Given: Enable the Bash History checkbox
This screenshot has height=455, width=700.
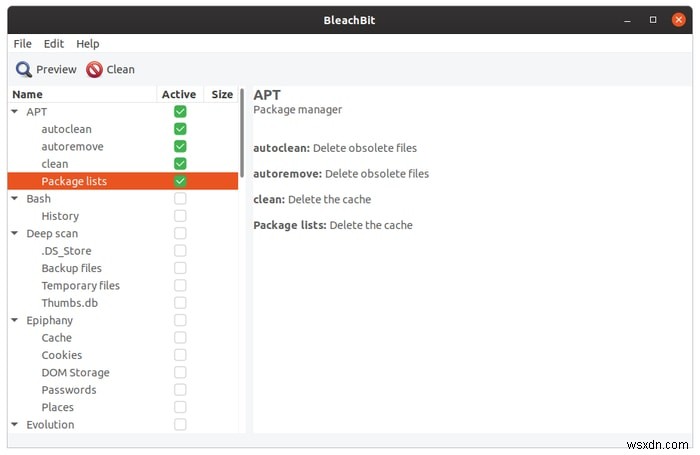Looking at the screenshot, I should click(180, 216).
